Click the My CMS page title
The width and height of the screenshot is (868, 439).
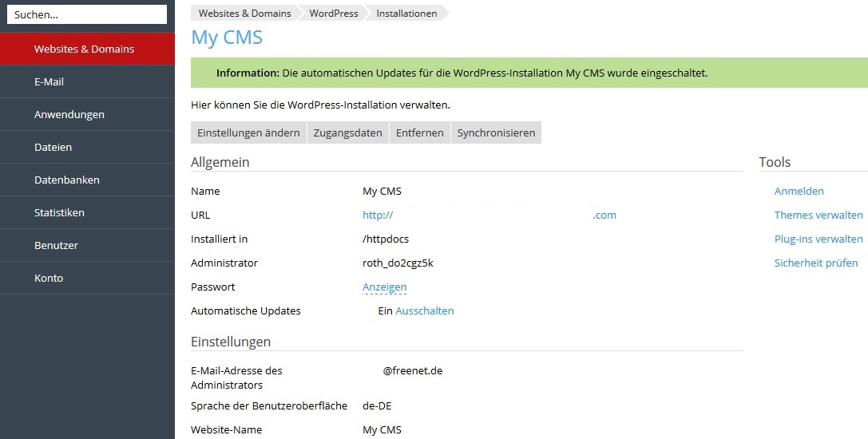click(227, 38)
